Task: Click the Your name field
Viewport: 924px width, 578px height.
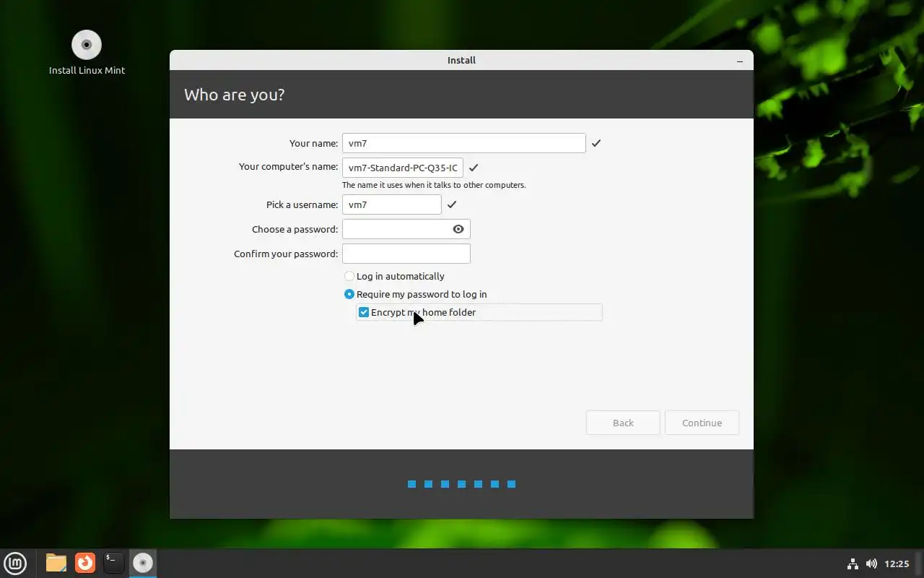Action: [463, 143]
